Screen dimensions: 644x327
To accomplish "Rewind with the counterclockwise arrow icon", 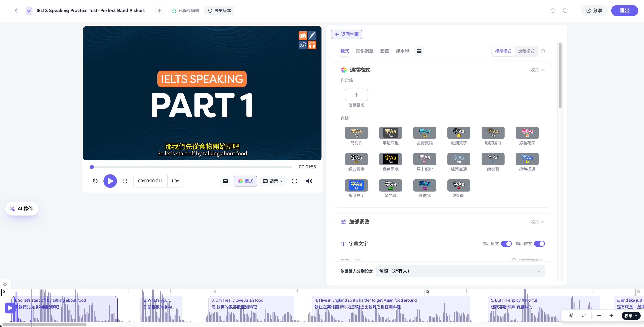I will tap(95, 181).
